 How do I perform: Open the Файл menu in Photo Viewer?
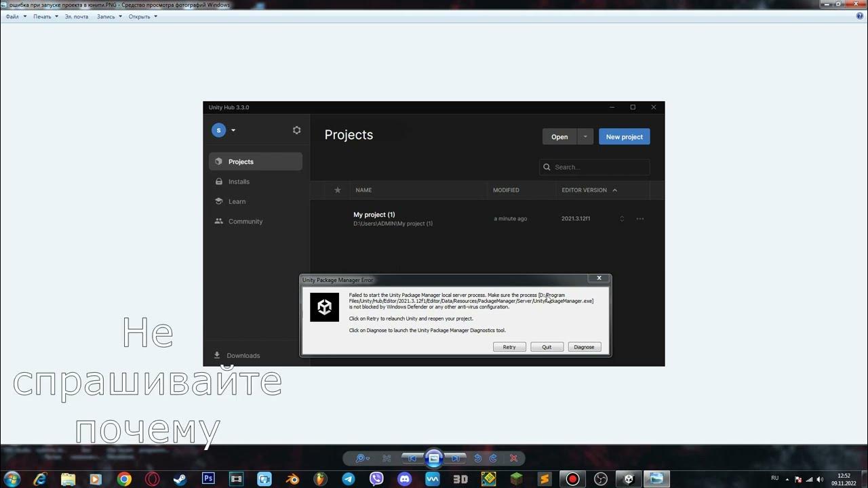(x=16, y=16)
